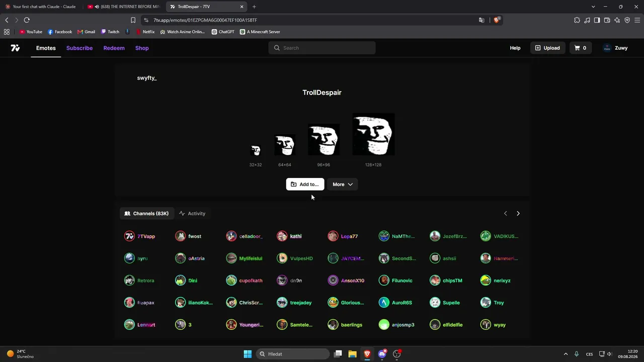Open the YouTube bookmark
The height and width of the screenshot is (362, 644).
point(31,32)
